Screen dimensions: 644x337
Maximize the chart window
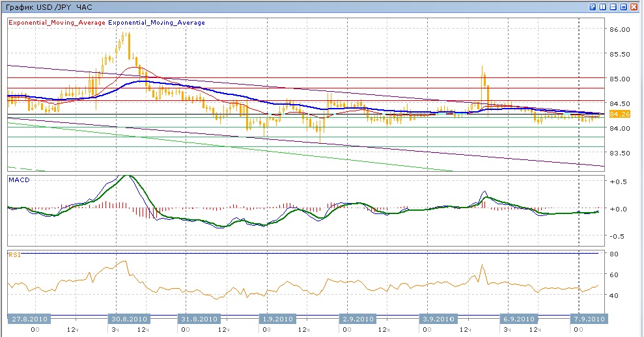pos(623,7)
